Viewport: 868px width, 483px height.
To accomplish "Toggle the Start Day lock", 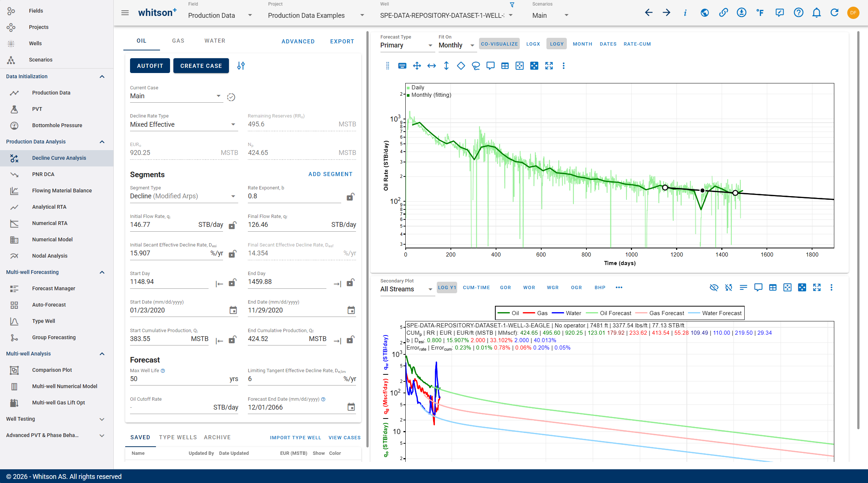I will click(x=233, y=282).
